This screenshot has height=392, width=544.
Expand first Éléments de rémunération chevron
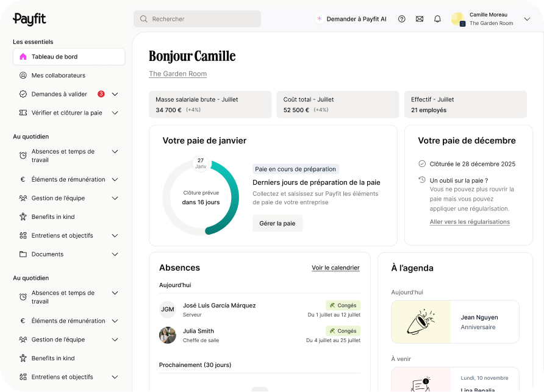click(x=115, y=179)
